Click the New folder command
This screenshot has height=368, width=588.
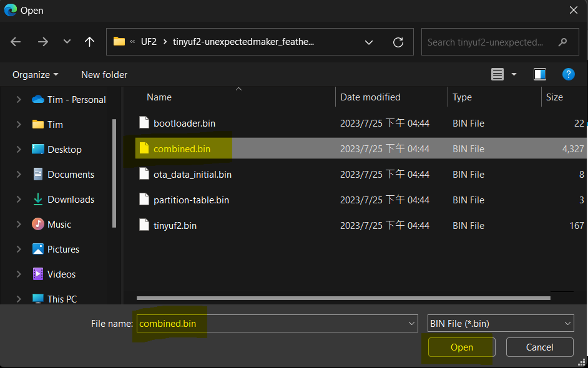click(104, 74)
